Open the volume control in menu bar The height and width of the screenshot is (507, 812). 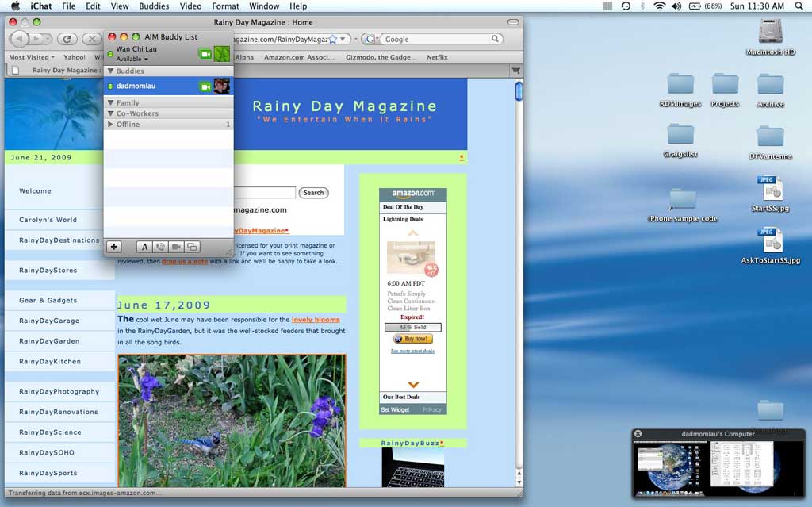676,6
